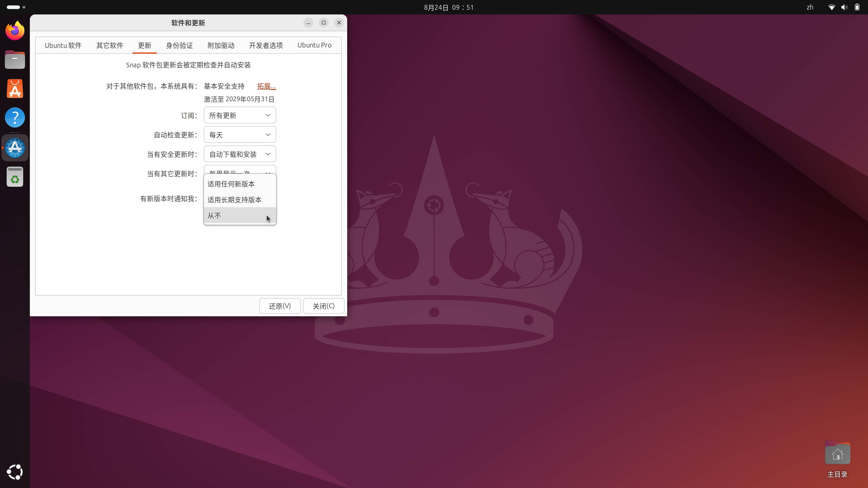Click the 关闭(C) button
868x488 pixels.
tap(323, 306)
